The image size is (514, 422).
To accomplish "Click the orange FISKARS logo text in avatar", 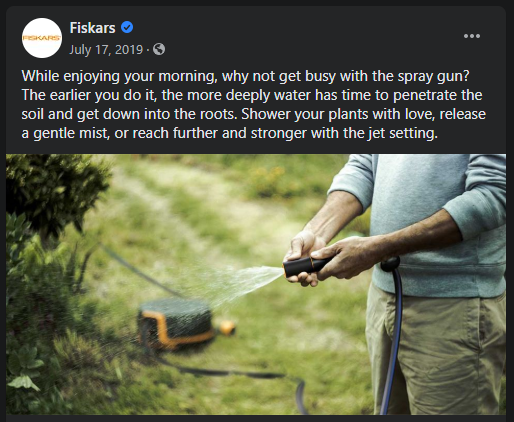I will pyautogui.click(x=42, y=38).
